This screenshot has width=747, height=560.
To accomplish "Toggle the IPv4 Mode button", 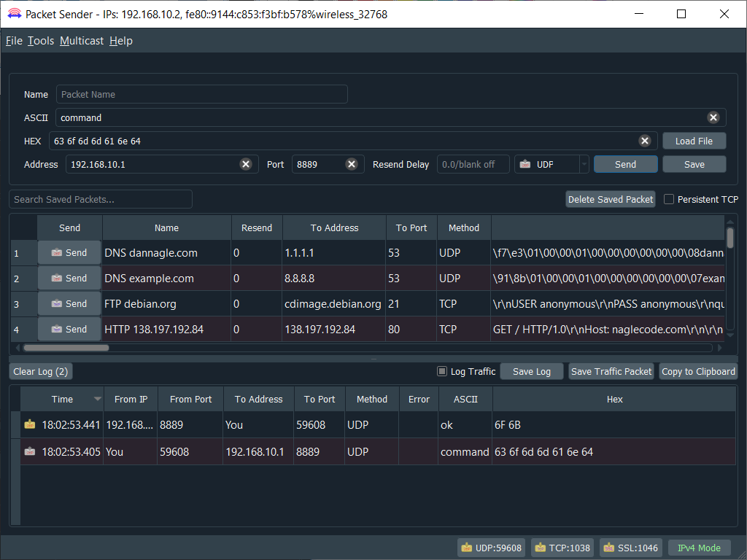I will [x=699, y=548].
